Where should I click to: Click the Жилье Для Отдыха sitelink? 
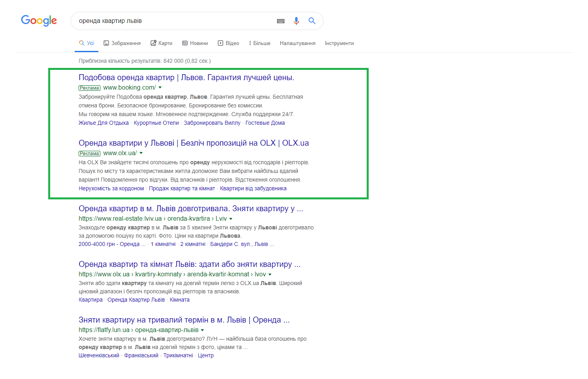(104, 123)
